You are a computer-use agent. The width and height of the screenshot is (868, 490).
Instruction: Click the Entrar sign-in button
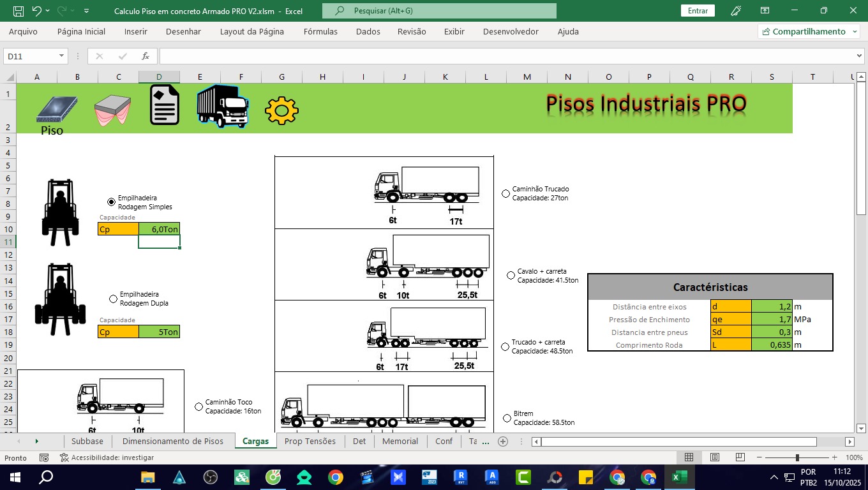[x=698, y=11]
